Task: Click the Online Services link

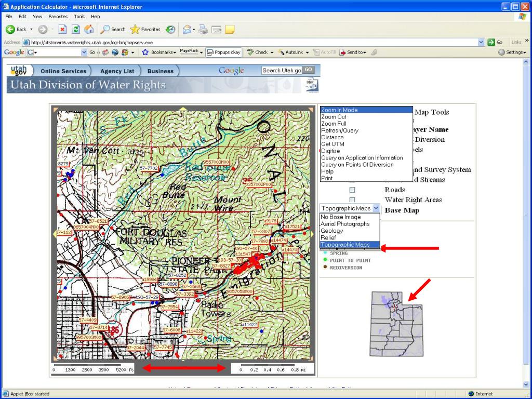Action: [63, 71]
